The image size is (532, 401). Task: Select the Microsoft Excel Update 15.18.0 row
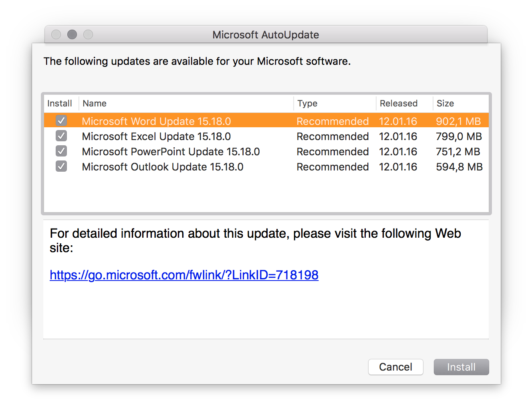click(x=266, y=136)
